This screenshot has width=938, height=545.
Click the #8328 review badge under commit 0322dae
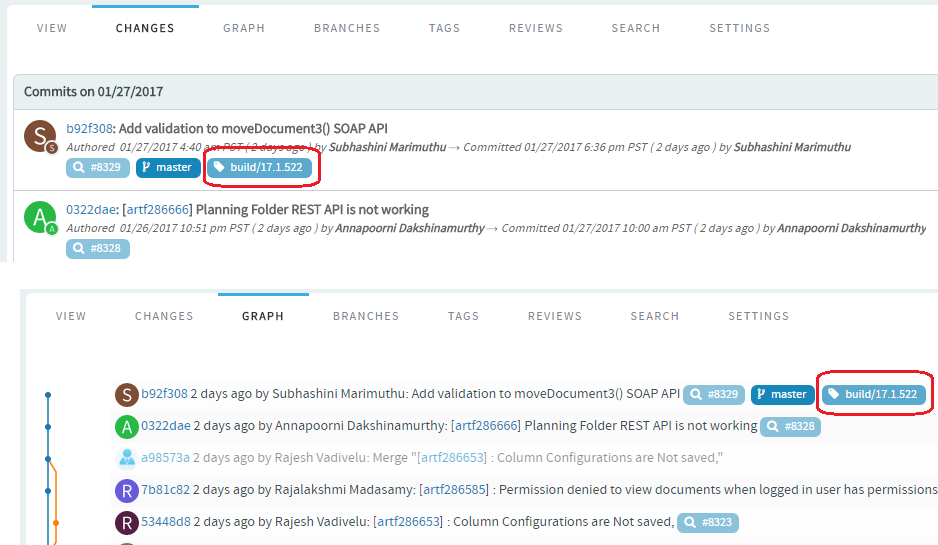pos(98,248)
